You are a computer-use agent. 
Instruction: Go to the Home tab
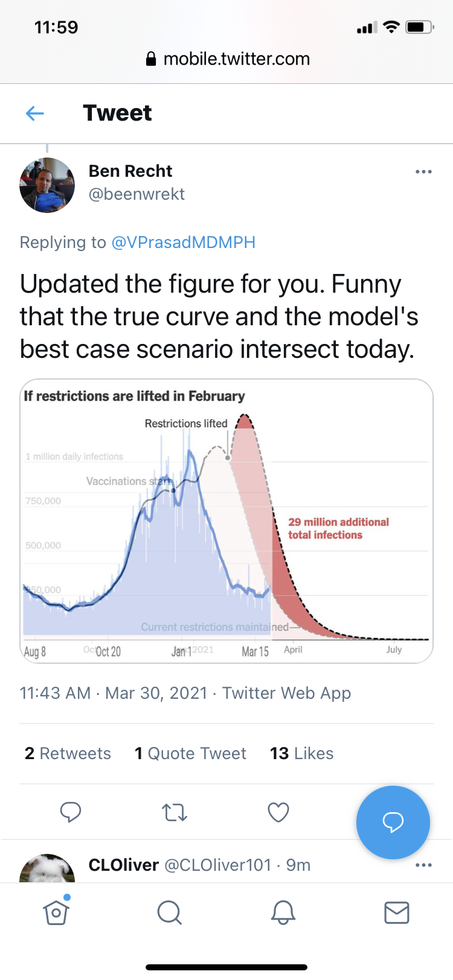(x=56, y=912)
